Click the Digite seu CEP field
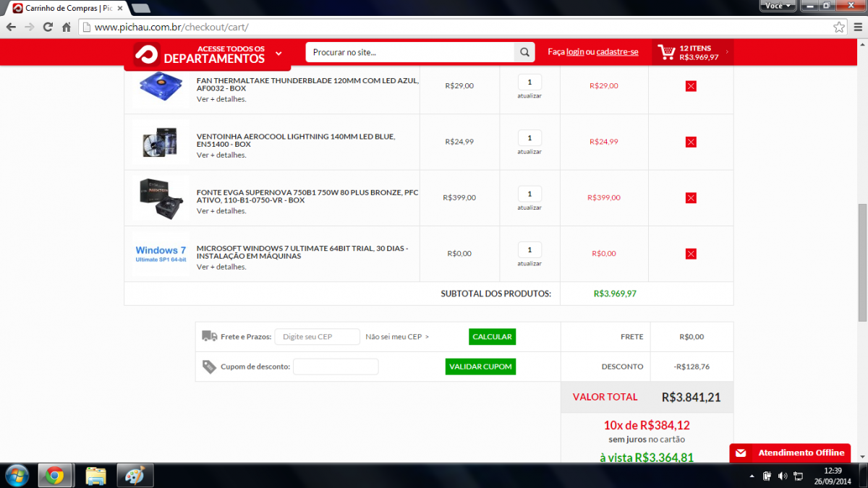The width and height of the screenshot is (868, 488). click(x=317, y=337)
